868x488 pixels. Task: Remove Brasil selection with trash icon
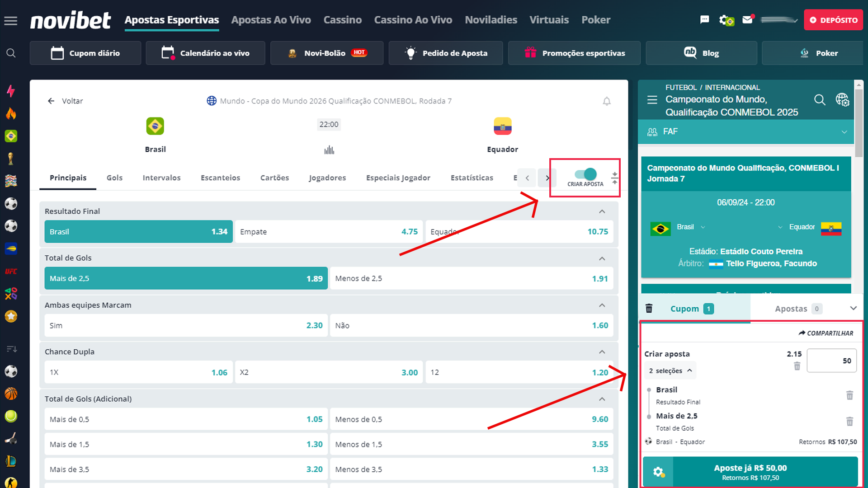tap(849, 395)
